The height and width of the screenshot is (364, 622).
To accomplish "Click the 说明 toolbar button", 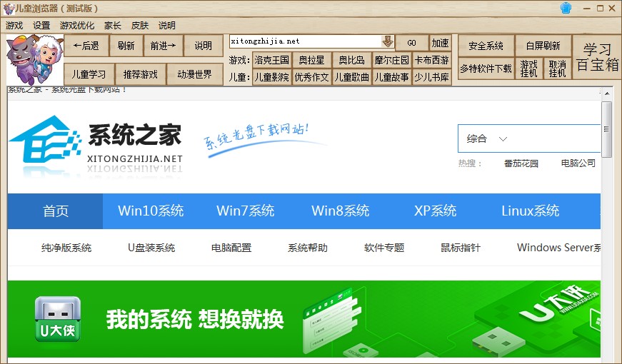I will (203, 46).
